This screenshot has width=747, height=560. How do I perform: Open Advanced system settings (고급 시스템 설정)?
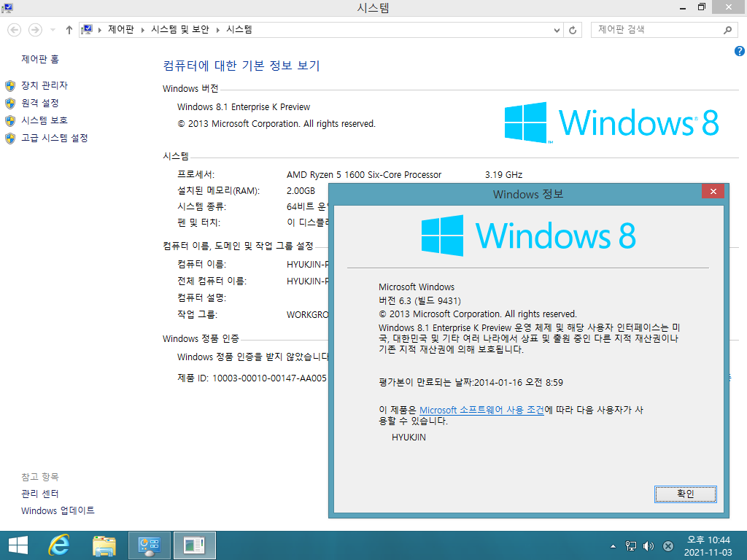click(54, 138)
